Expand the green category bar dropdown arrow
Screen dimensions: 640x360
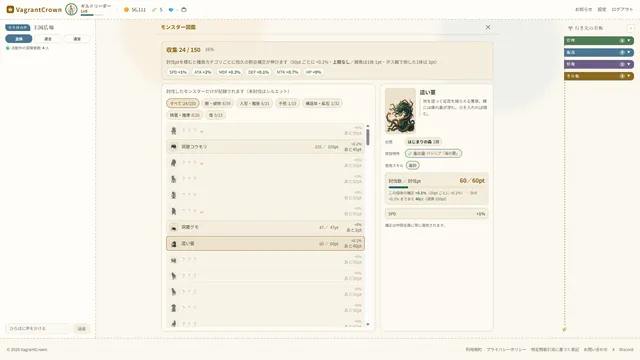click(629, 40)
